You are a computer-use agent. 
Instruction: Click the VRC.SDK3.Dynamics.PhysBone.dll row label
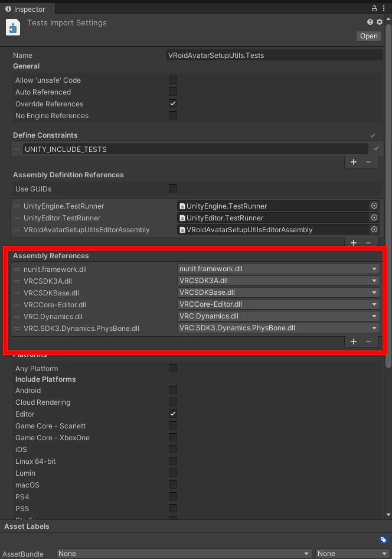81,329
